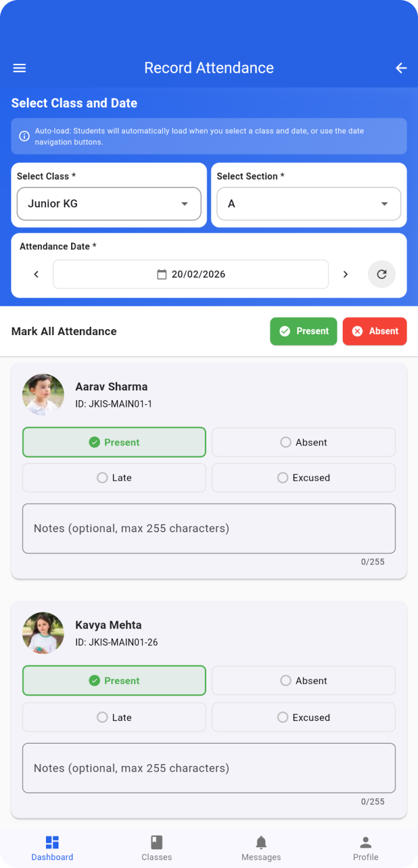Switch to the Classes tab

click(x=156, y=848)
